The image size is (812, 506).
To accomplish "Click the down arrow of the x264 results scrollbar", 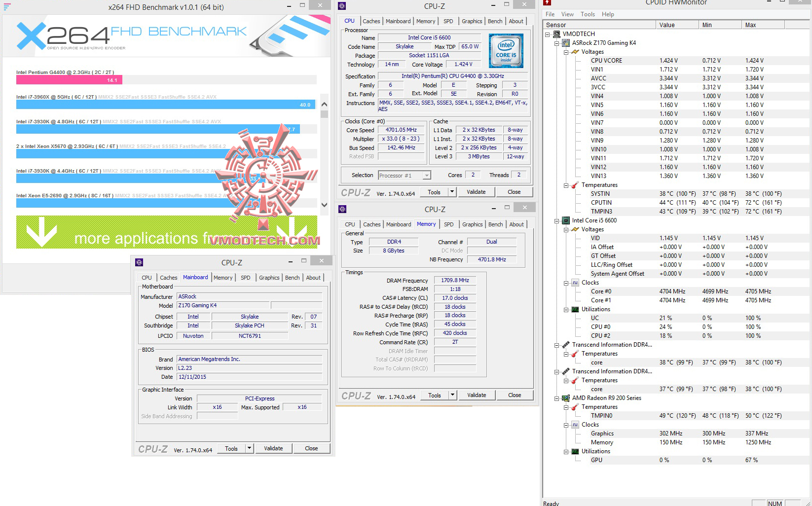I will pyautogui.click(x=324, y=205).
